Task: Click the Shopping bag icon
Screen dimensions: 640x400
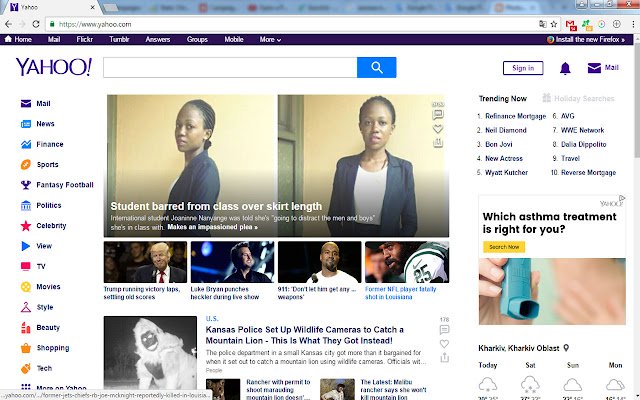Action: 25,348
